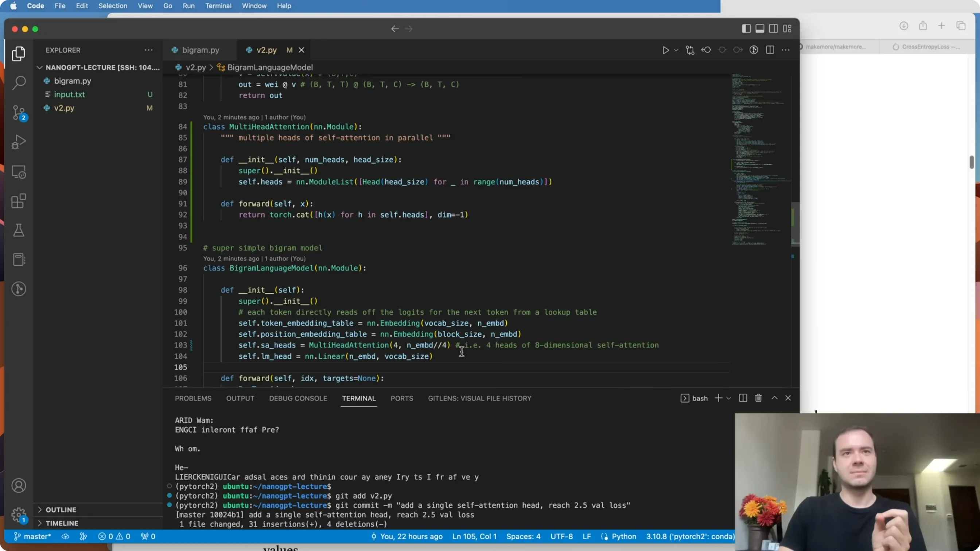Viewport: 980px width, 551px height.
Task: Open Manage gear settings menu
Action: click(x=19, y=515)
